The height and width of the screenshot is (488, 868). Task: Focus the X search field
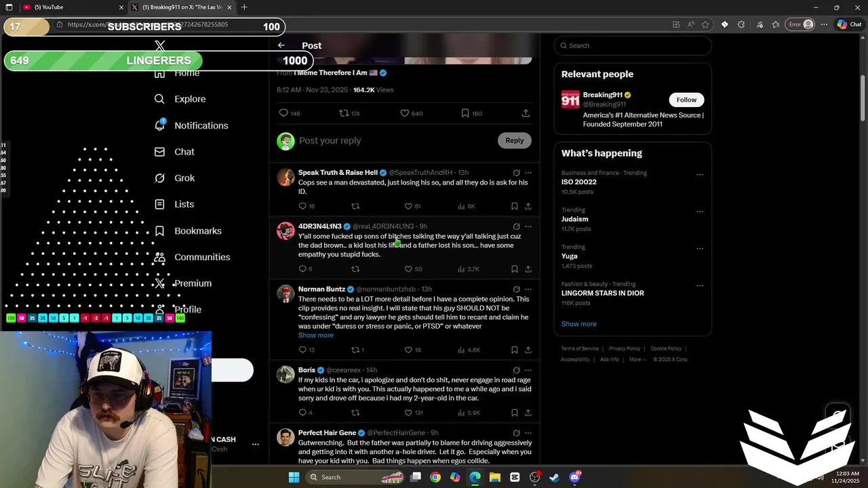633,45
